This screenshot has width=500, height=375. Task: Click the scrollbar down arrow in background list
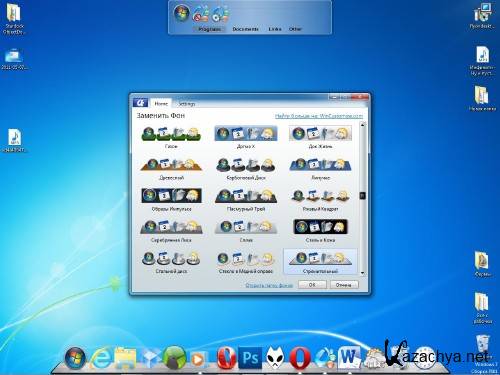(x=363, y=273)
